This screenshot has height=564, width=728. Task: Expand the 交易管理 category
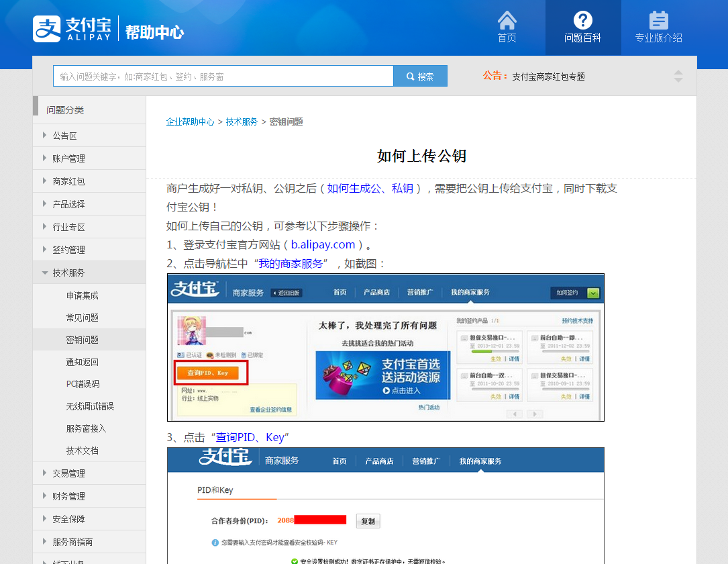(89, 473)
